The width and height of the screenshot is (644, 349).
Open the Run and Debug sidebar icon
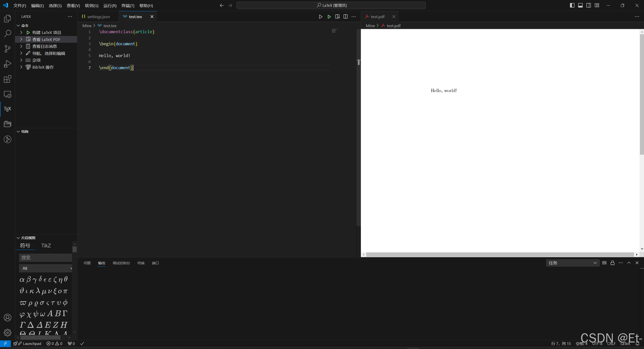8,64
